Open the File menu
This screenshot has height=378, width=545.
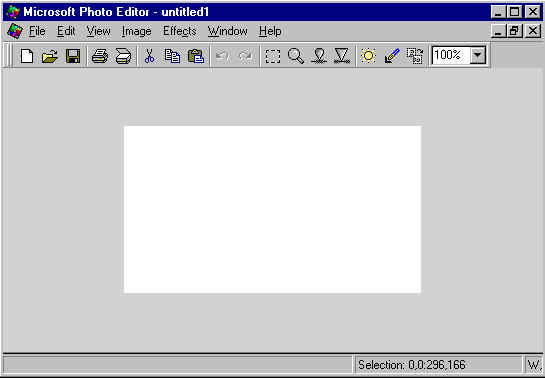click(37, 31)
